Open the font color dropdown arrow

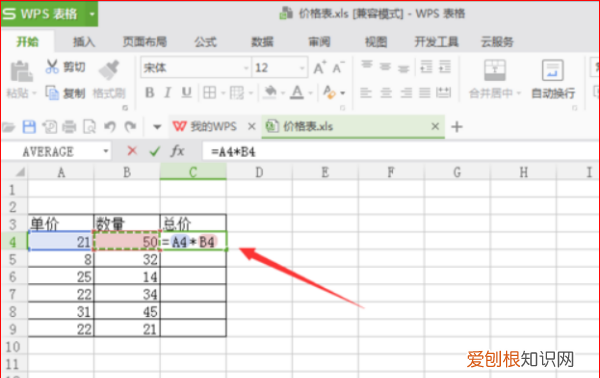tap(310, 93)
